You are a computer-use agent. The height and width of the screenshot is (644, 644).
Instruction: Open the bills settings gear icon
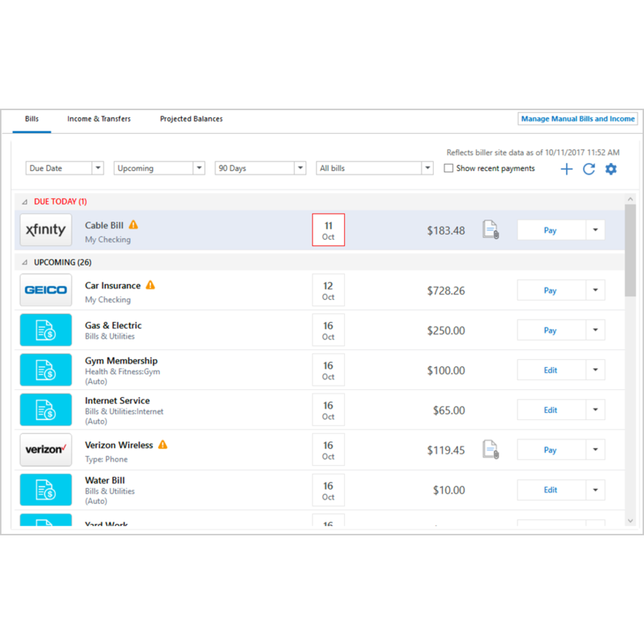(611, 169)
